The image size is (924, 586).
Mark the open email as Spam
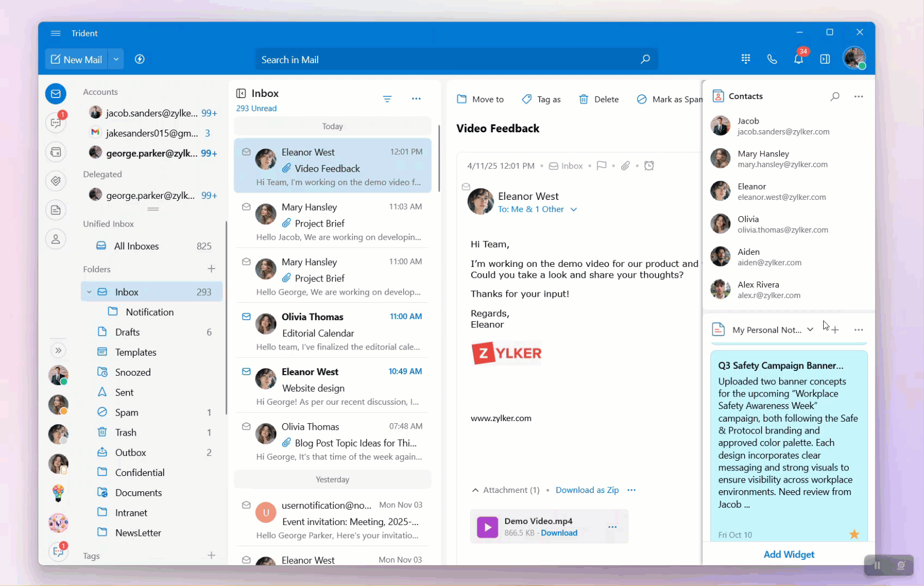(x=670, y=99)
